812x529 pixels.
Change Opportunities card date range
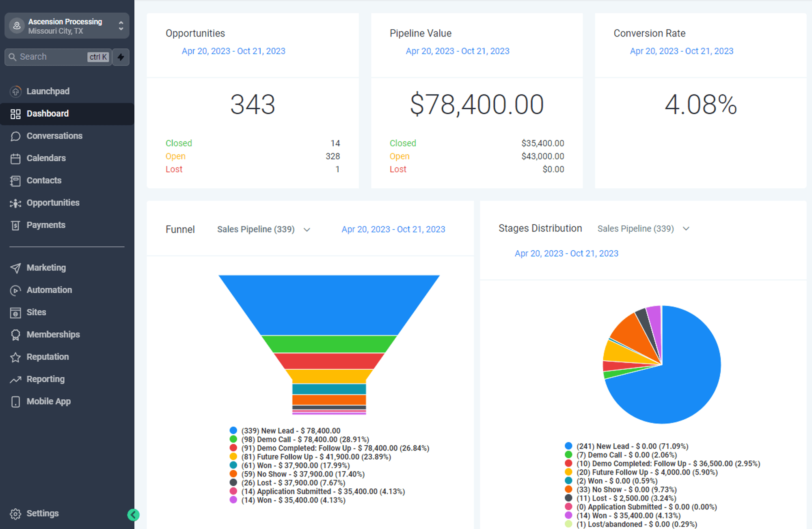click(x=233, y=51)
